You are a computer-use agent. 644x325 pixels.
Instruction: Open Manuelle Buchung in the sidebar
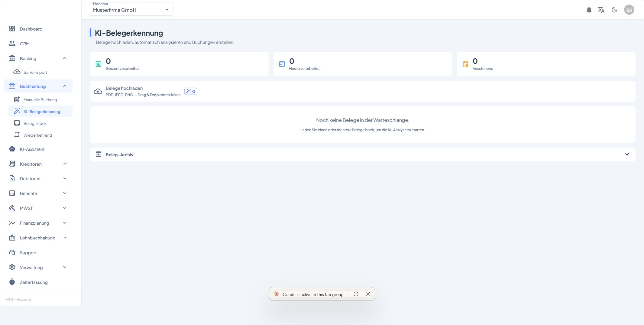[x=40, y=100]
